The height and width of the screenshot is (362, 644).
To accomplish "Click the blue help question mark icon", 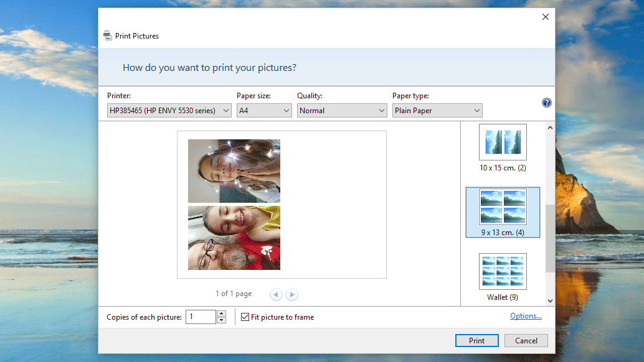I will [x=546, y=103].
